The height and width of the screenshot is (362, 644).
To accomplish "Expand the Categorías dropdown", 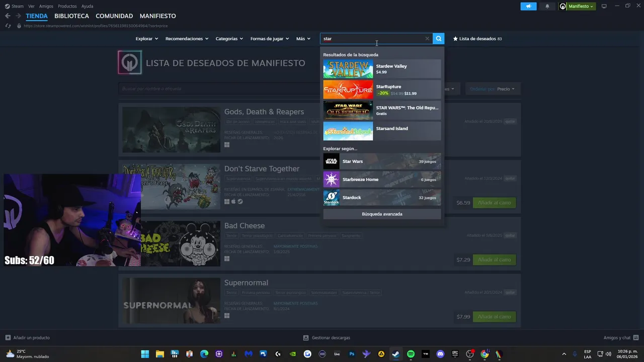I will point(229,39).
